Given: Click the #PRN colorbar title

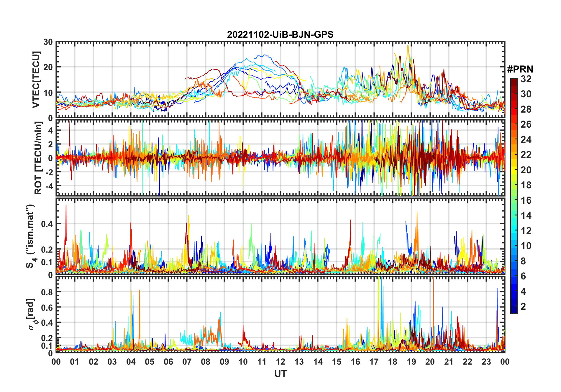Looking at the screenshot, I should click(x=520, y=69).
